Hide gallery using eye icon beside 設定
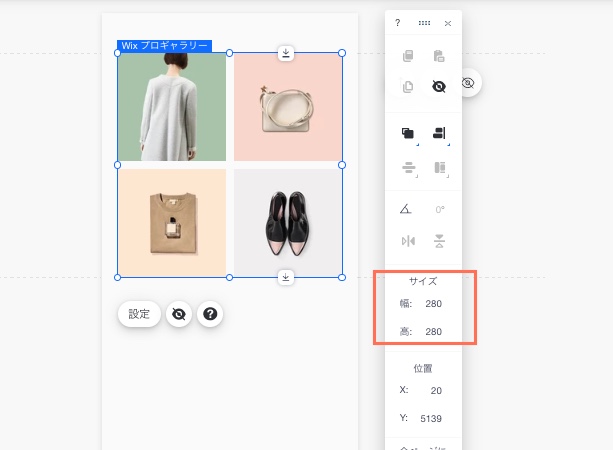The width and height of the screenshot is (613, 450). (x=179, y=314)
